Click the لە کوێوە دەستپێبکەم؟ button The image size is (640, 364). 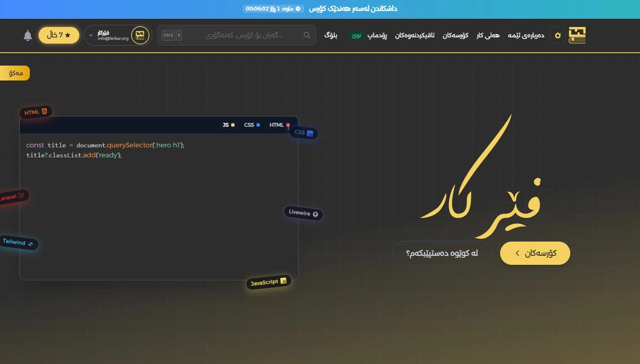(x=442, y=253)
